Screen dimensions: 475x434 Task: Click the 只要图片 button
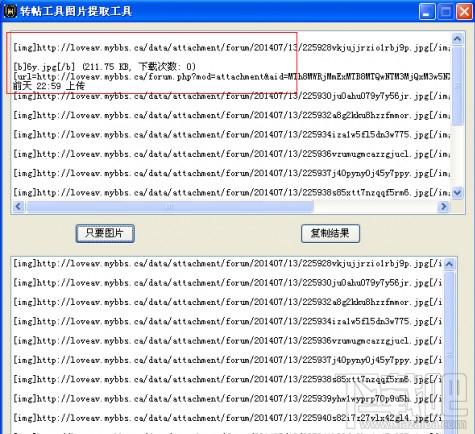coord(105,233)
